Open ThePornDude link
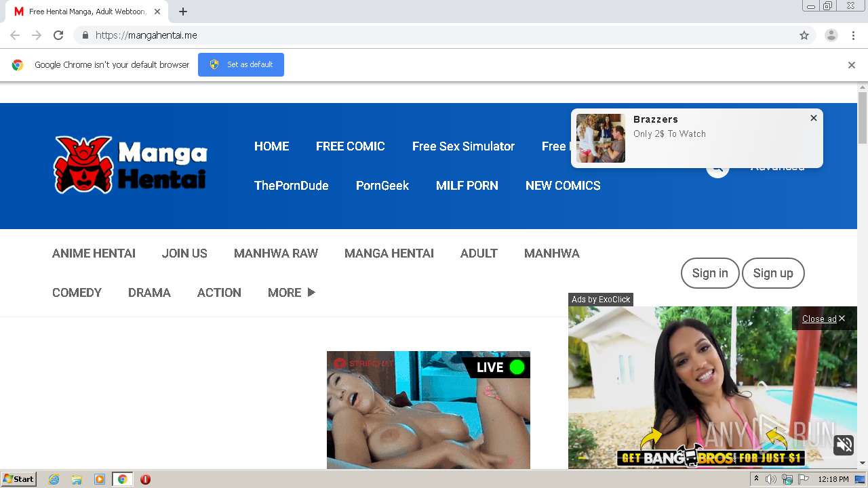The width and height of the screenshot is (868, 488). [x=292, y=186]
